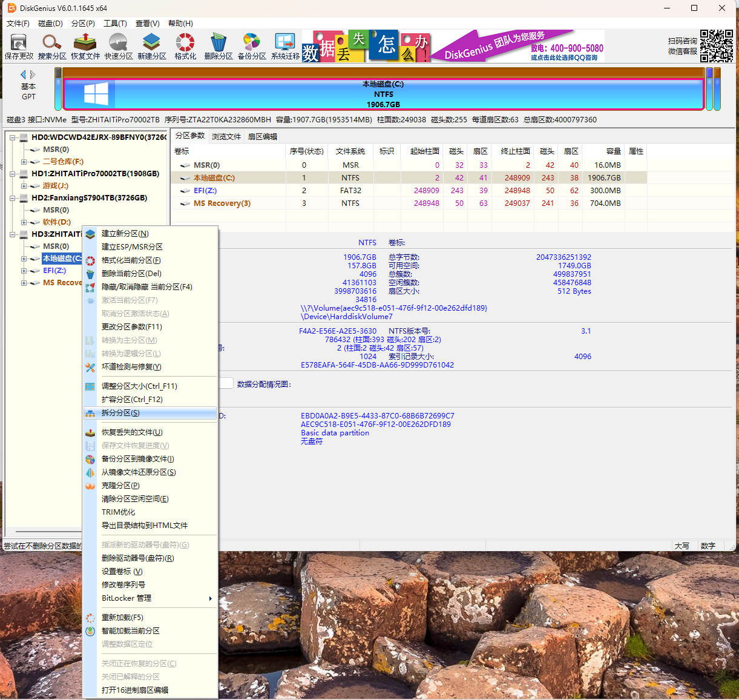The image size is (739, 700).
Task: Click icon beside 隐藏/取消隐藏 当前分区(F4)
Action: [x=90, y=287]
